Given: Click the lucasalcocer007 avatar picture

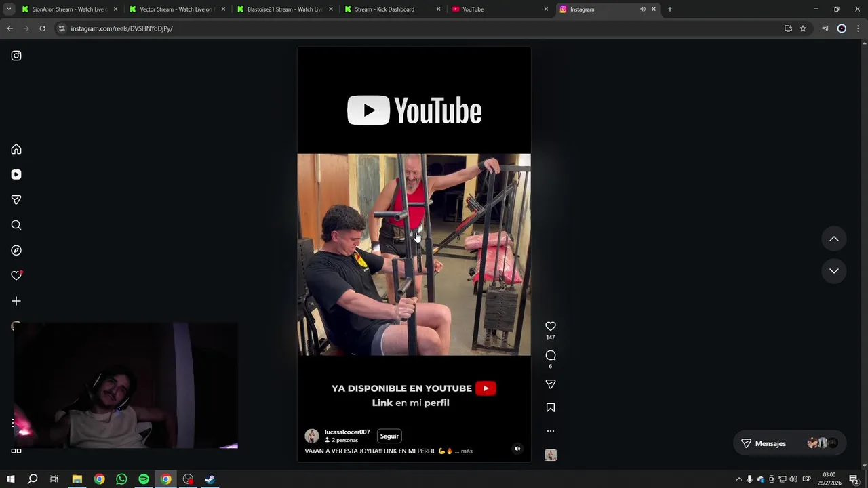Looking at the screenshot, I should (x=312, y=436).
